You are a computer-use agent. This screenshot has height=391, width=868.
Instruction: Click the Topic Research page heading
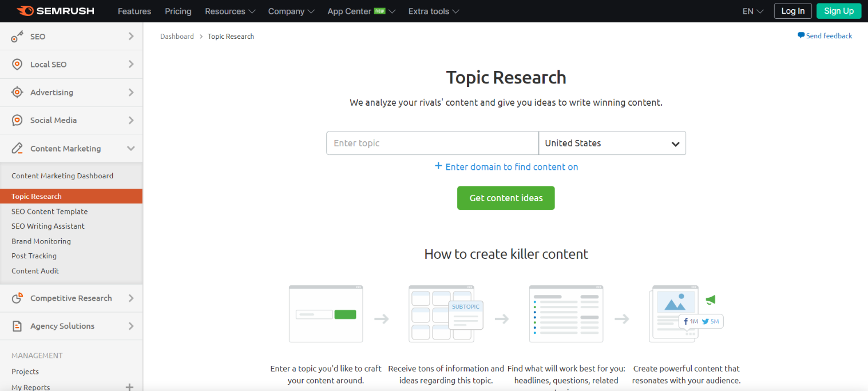pyautogui.click(x=506, y=77)
